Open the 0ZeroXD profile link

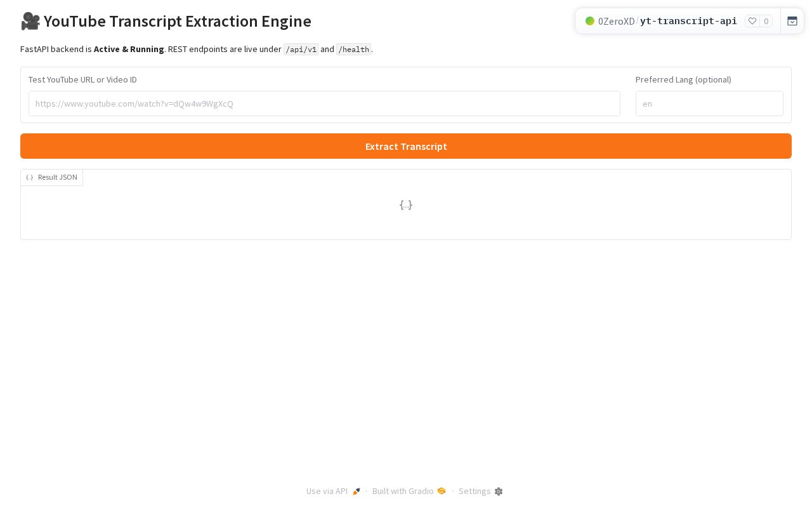pos(617,21)
